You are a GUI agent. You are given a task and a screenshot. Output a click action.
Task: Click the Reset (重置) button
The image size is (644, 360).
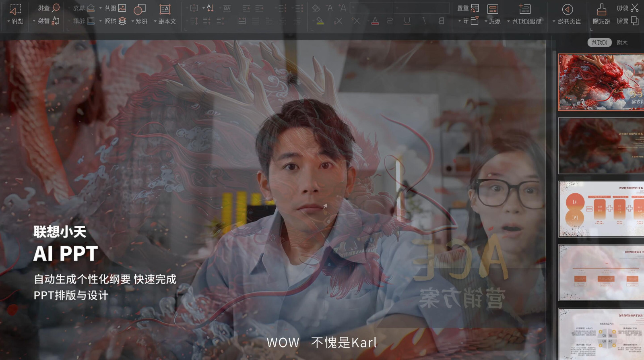(468, 8)
